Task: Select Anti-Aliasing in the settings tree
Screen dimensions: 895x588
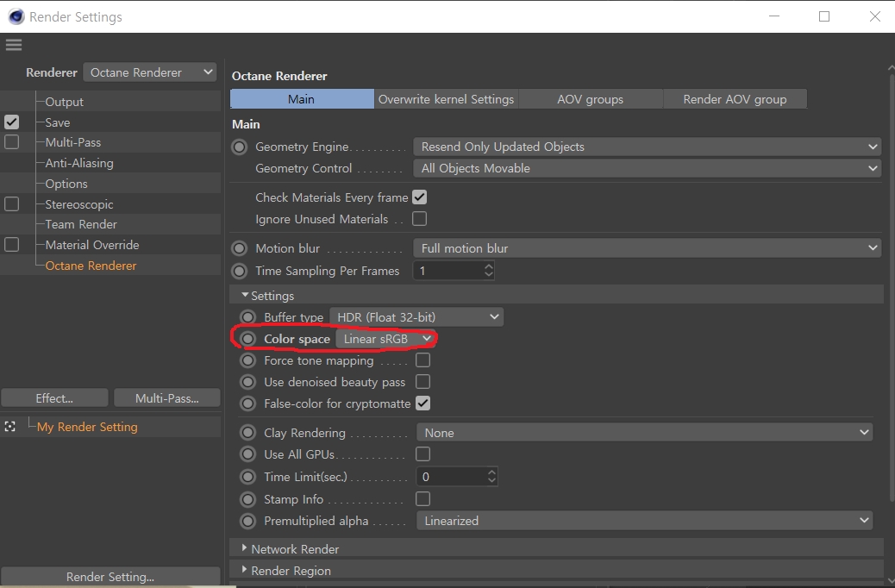Action: click(x=79, y=163)
